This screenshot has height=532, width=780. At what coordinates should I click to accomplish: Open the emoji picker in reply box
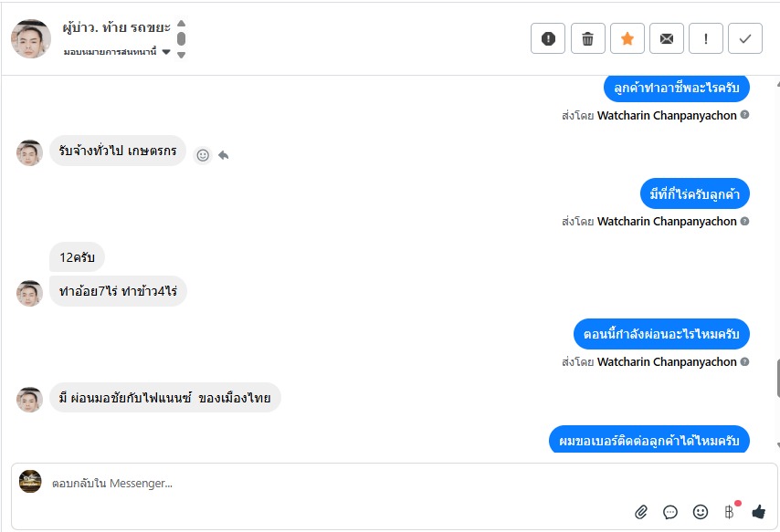coord(701,512)
